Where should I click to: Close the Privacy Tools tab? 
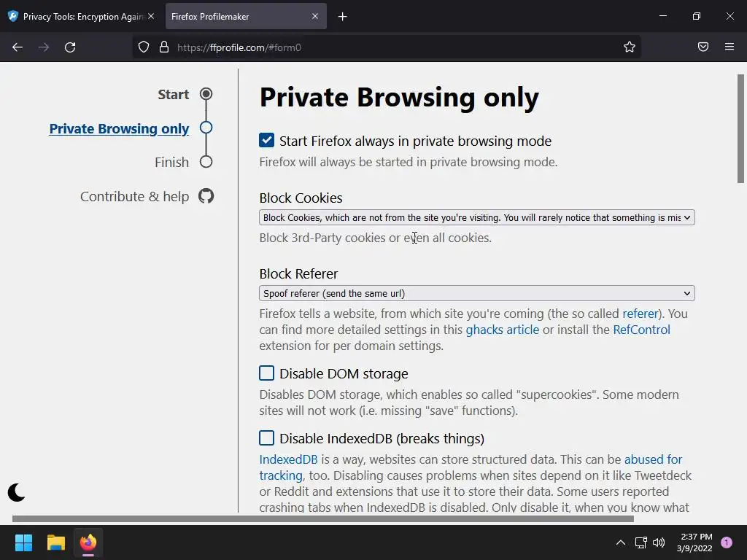pyautogui.click(x=151, y=16)
